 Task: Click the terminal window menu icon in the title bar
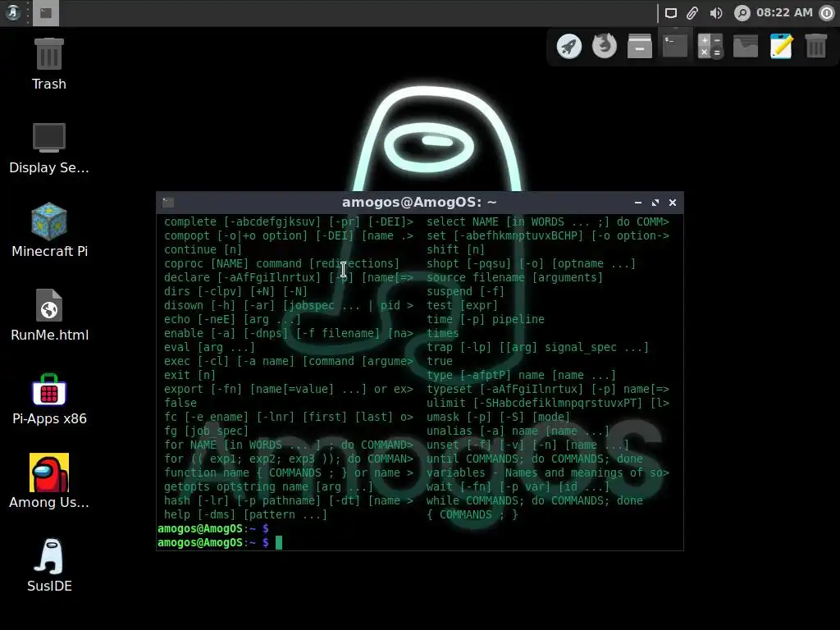point(168,203)
